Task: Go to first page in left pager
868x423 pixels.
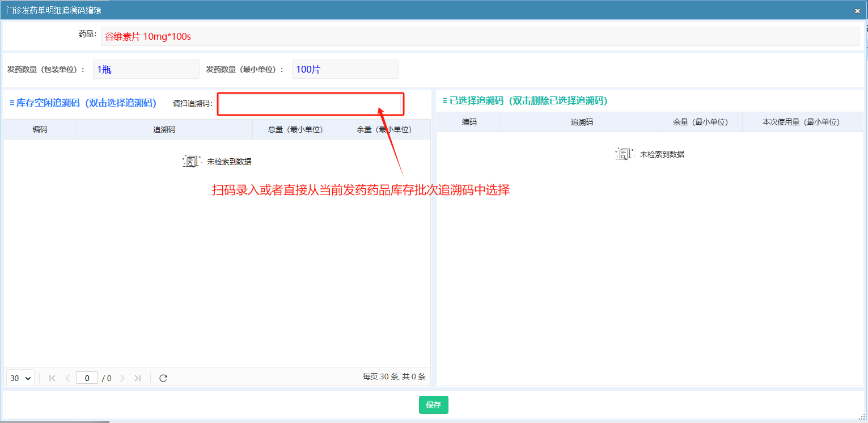Action: (x=53, y=378)
